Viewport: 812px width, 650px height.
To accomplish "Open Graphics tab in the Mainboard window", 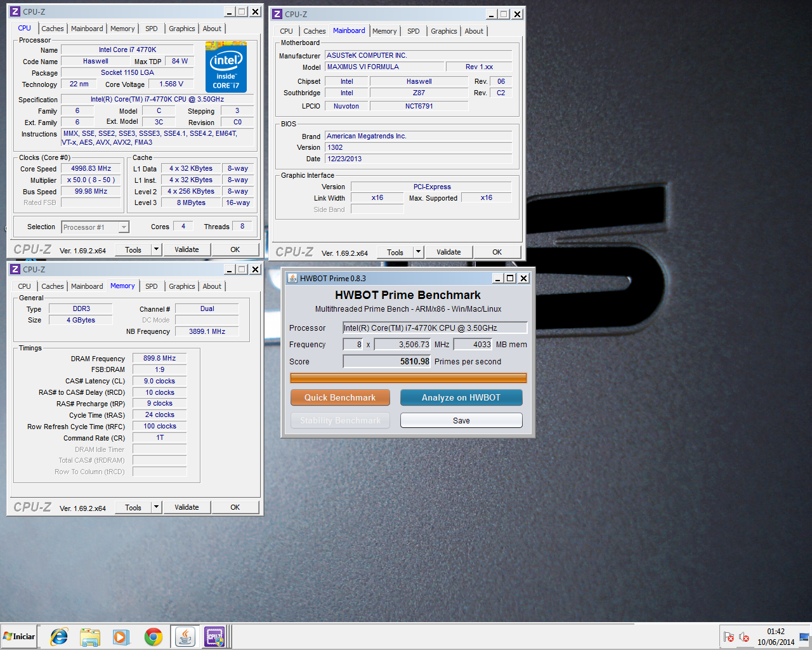I will [443, 31].
